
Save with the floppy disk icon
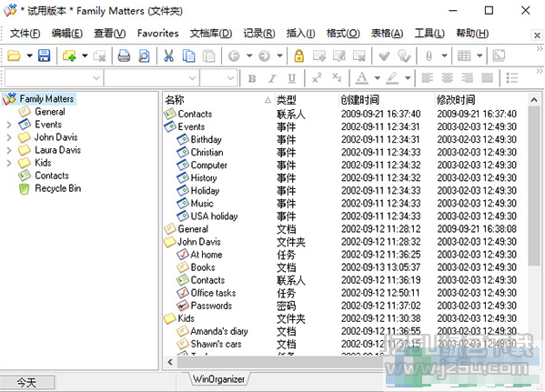coord(45,55)
